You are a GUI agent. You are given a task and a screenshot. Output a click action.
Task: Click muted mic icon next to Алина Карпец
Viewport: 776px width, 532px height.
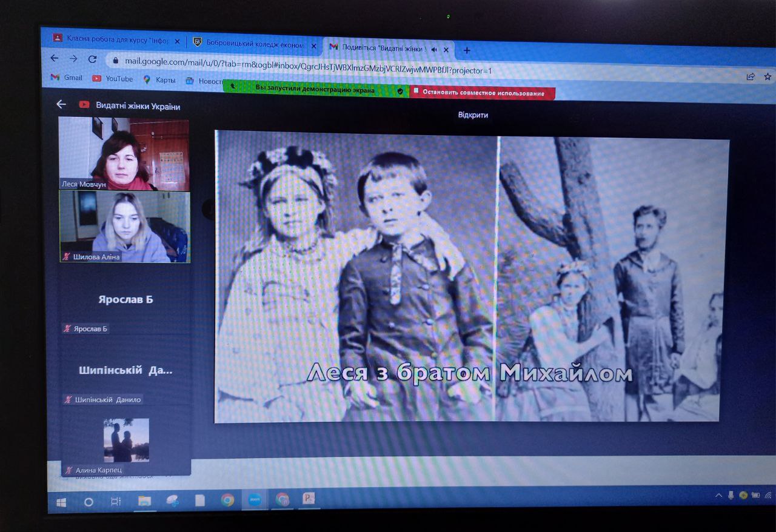[x=69, y=469]
